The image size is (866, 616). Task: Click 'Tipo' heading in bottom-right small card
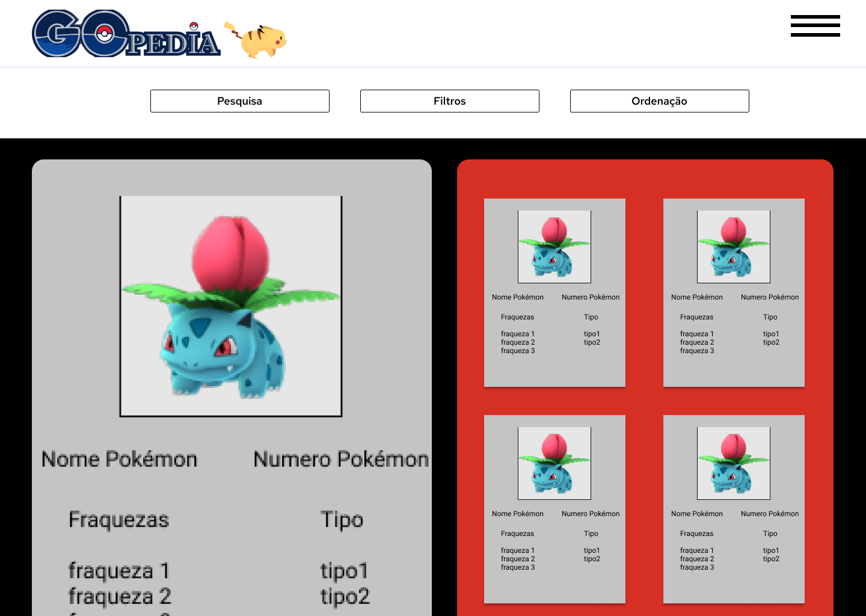coord(770,534)
